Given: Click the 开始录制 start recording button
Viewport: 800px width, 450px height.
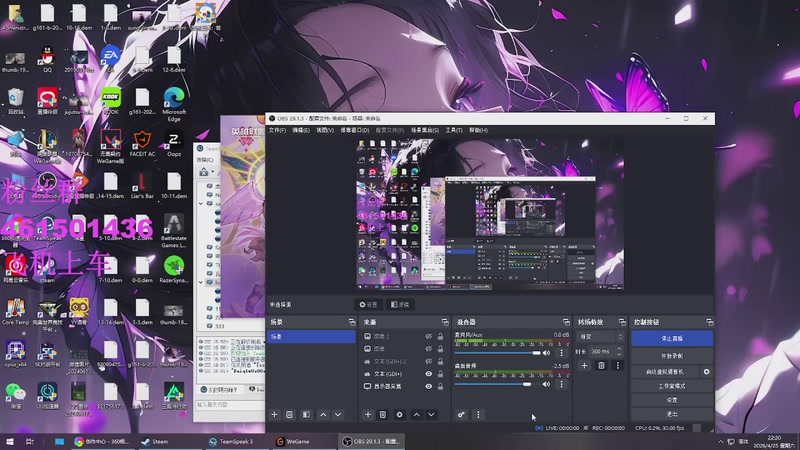Looking at the screenshot, I should pos(672,356).
